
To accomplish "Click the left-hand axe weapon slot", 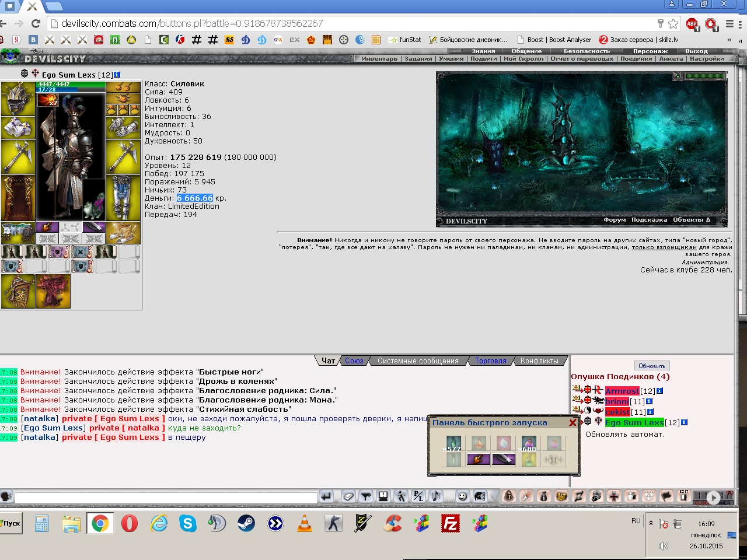I will [18, 157].
